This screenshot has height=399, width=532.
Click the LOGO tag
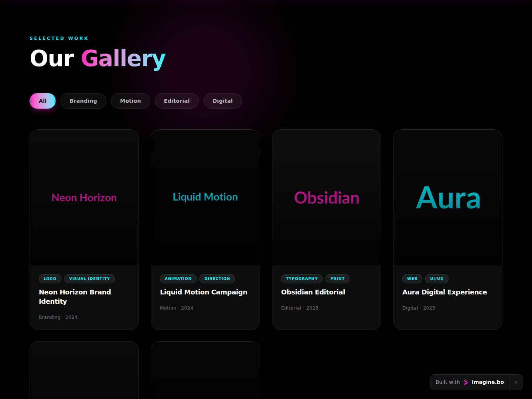point(50,279)
